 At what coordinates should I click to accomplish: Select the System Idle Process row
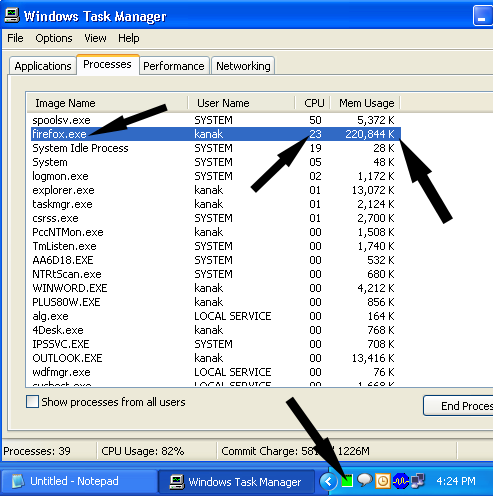tap(216, 148)
